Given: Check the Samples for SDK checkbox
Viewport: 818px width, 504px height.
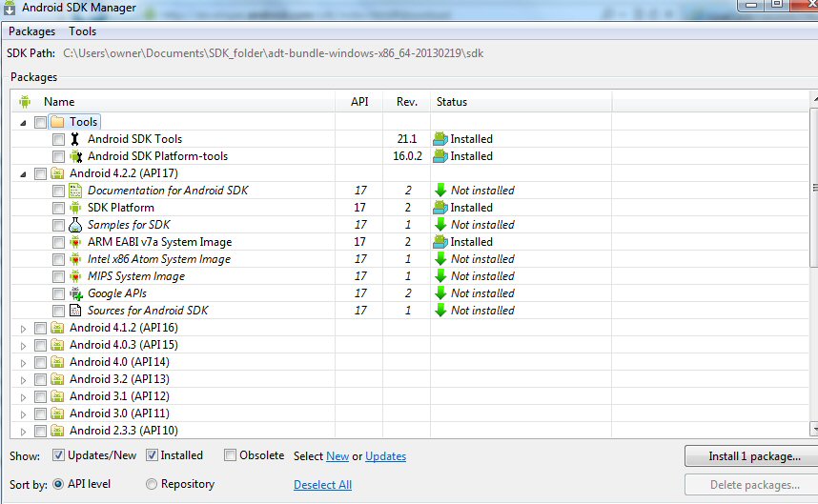Looking at the screenshot, I should 58,226.
